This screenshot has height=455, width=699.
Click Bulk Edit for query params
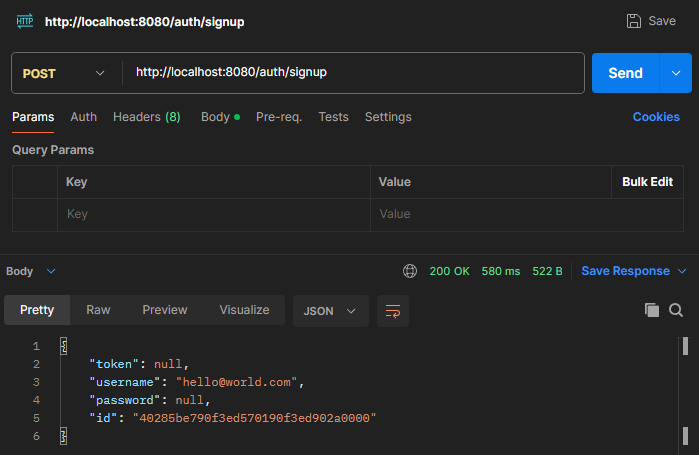647,182
